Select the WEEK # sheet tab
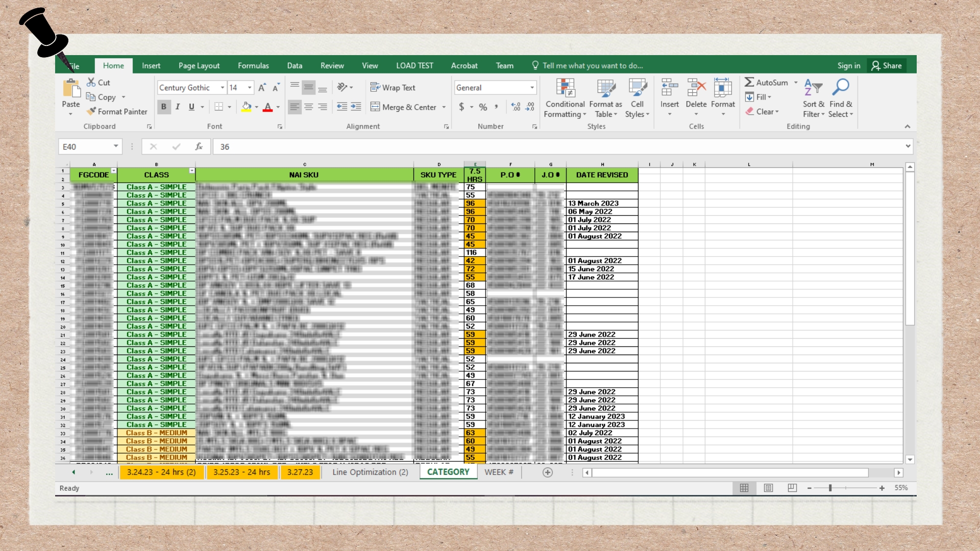Screen dimensions: 980x551 click(x=499, y=472)
